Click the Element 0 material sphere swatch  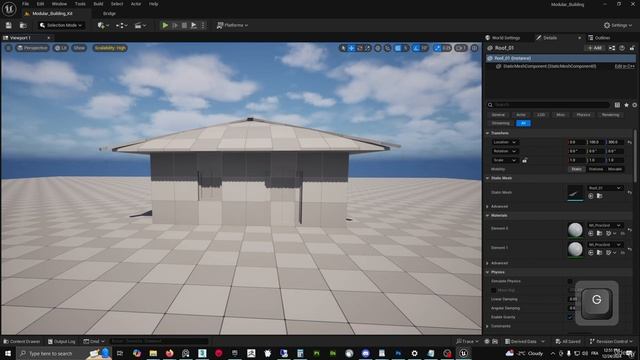pos(576,230)
